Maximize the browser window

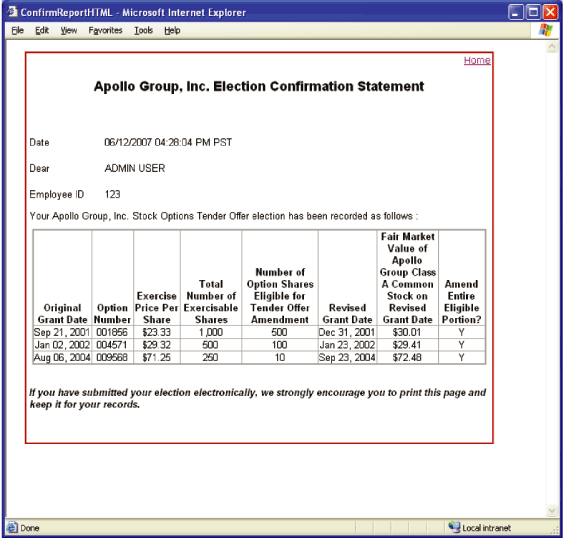coord(533,13)
